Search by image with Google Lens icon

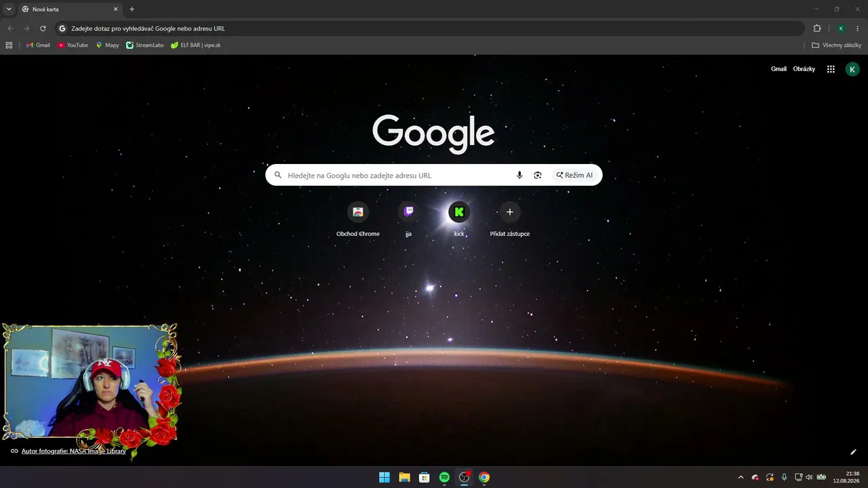pos(538,175)
